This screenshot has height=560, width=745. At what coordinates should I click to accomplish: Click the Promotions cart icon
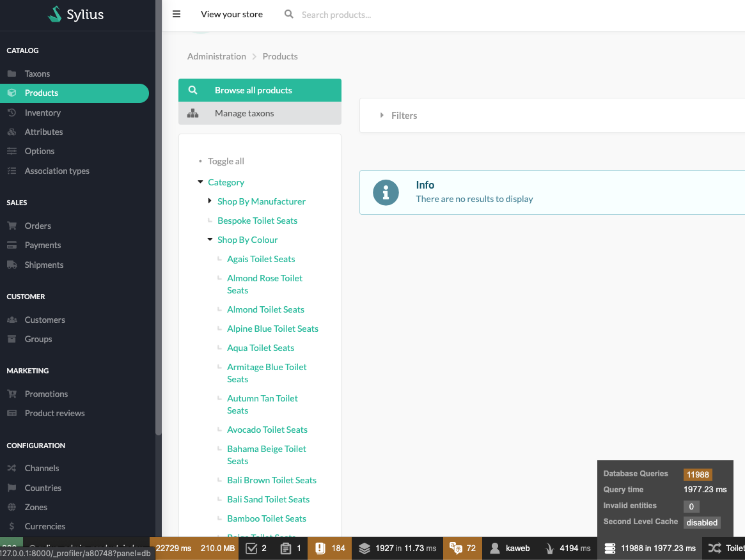tap(12, 394)
